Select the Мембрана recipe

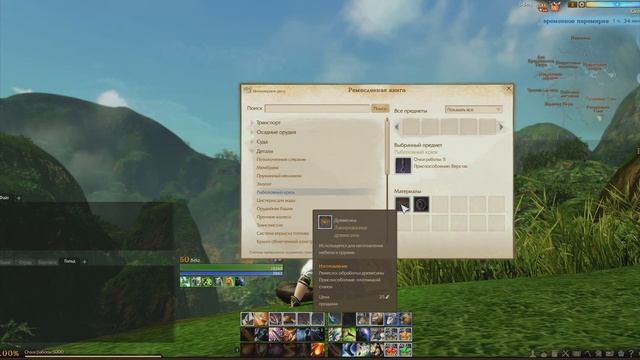click(x=267, y=168)
